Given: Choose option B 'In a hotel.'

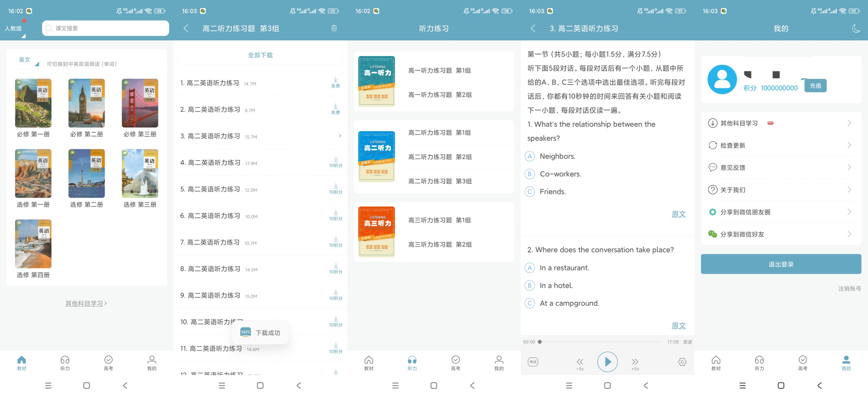Looking at the screenshot, I should (530, 285).
